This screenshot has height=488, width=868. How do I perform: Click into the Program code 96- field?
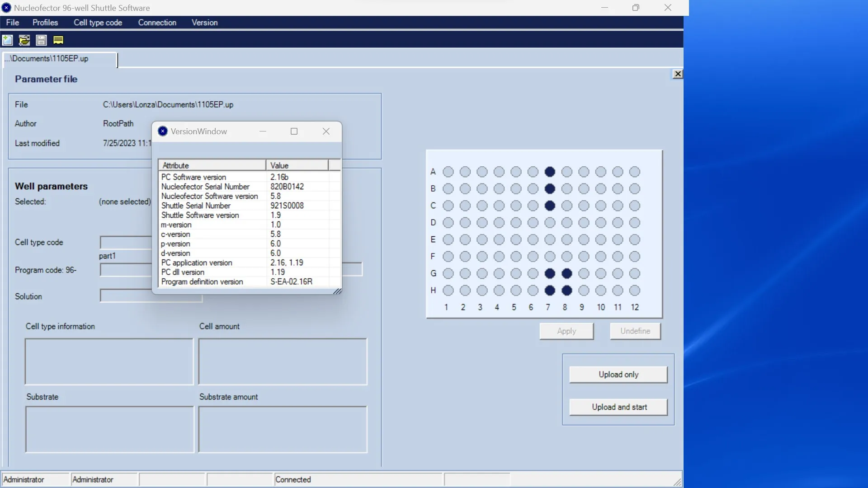(x=126, y=270)
